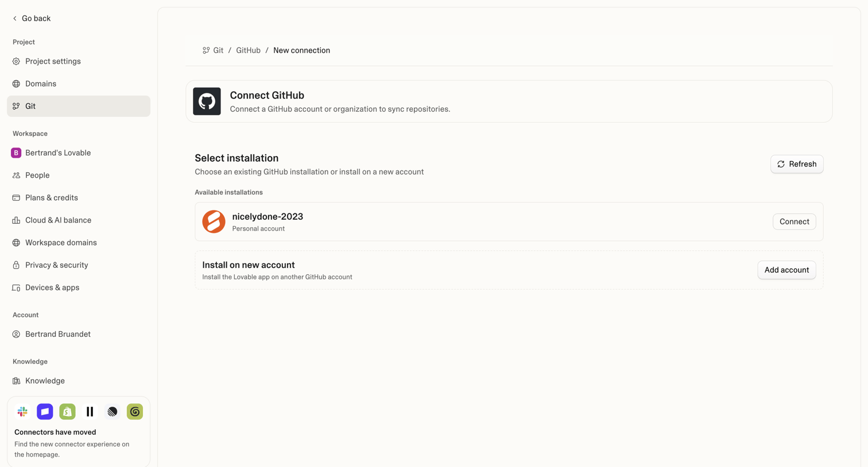Click the nicelydone-2023 account name
Viewport: 868px width, 467px height.
pyautogui.click(x=268, y=217)
